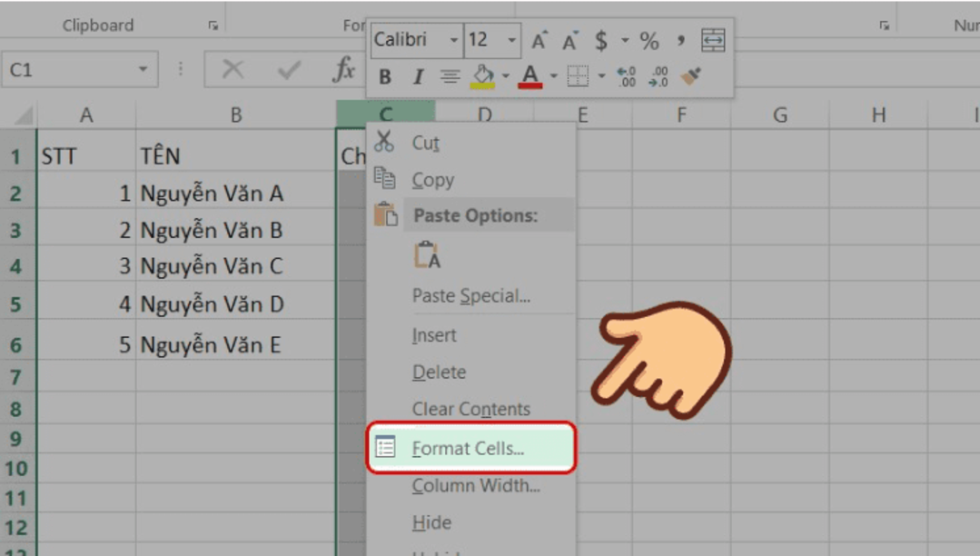Screen dimensions: 980x556
Task: Click the Insert Function fx icon
Action: (x=344, y=69)
